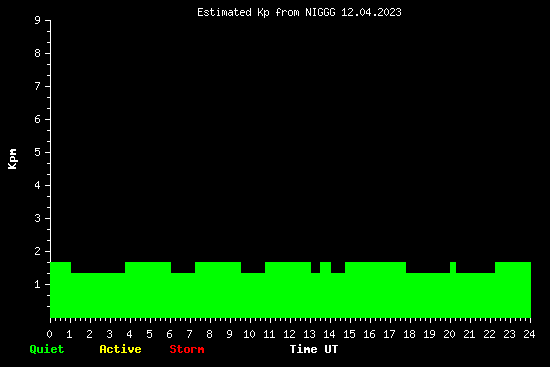Viewport: 550px width, 367px height.
Task: Click hour 18 on the time axis
Action: pos(409,334)
